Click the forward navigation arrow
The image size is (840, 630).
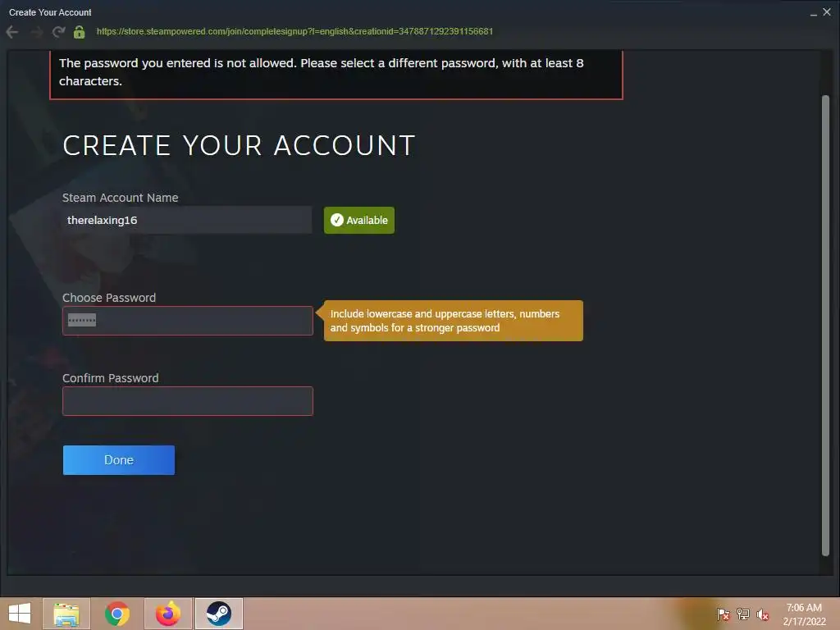coord(36,32)
